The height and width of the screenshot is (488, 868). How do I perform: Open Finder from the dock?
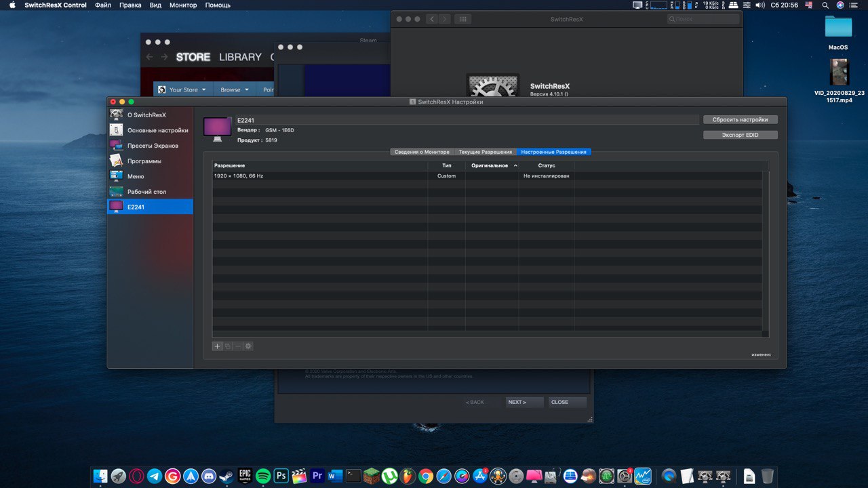[100, 476]
